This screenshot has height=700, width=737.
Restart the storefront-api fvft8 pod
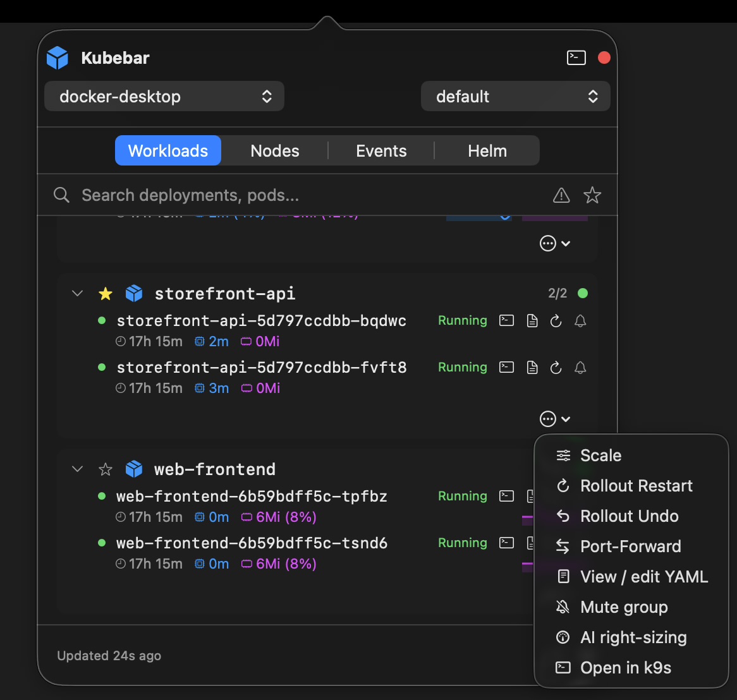coord(556,368)
